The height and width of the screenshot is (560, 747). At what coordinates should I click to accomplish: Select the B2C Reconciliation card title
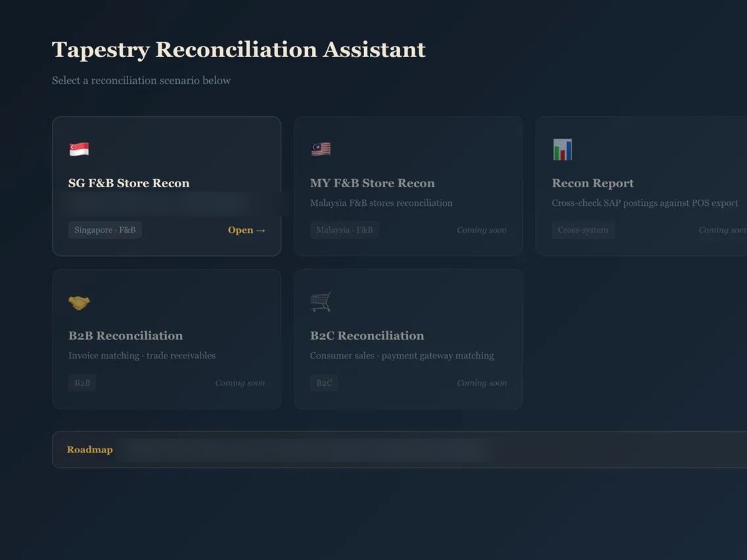point(367,335)
